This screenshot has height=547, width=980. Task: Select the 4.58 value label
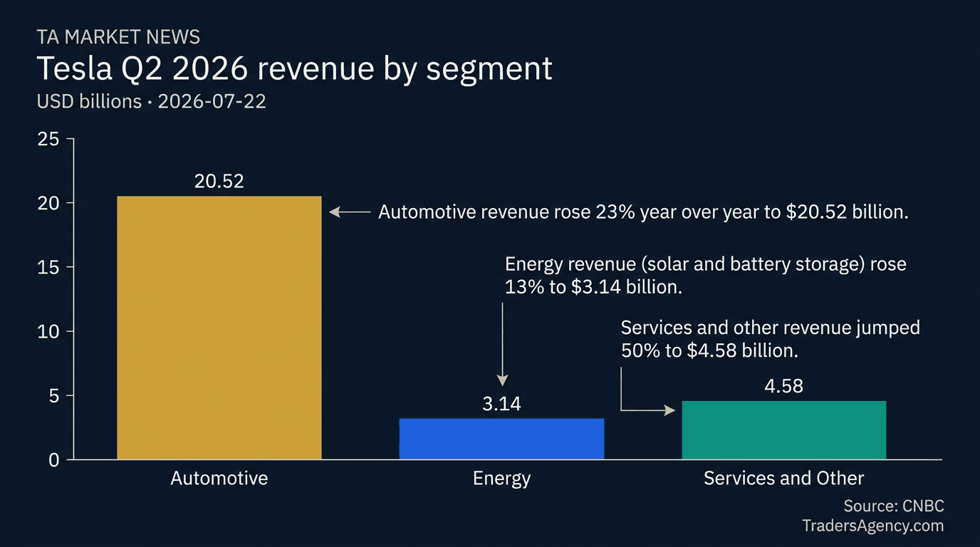[783, 386]
